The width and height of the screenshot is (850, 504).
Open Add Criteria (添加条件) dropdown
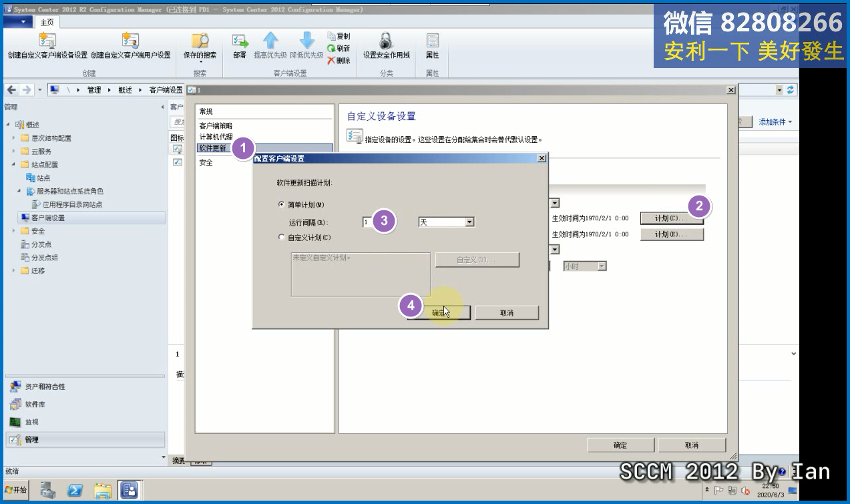click(775, 122)
